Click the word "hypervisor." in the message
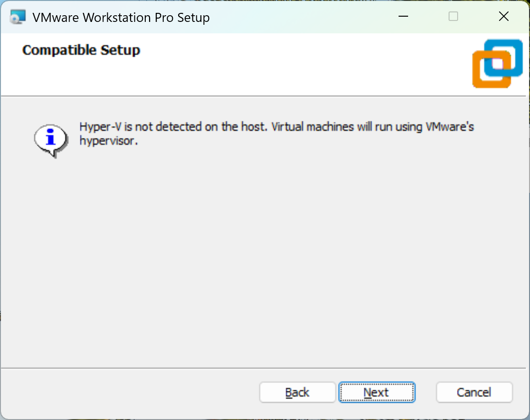The image size is (530, 420). coord(109,141)
